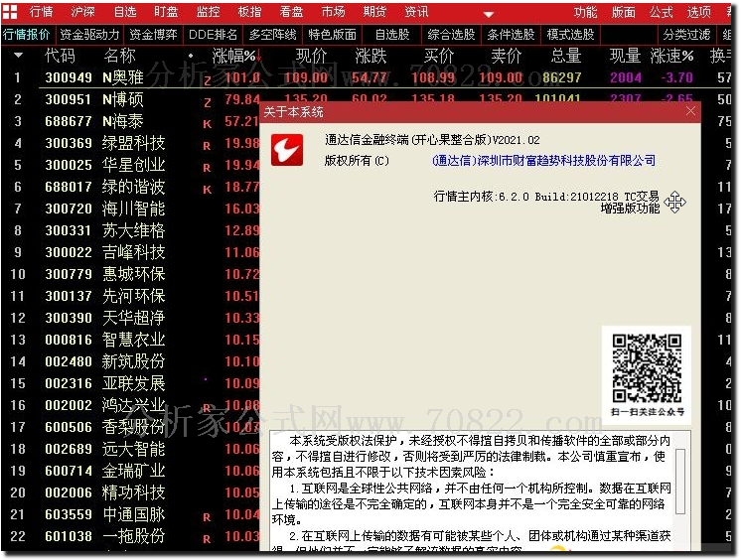This screenshot has height=560, width=741.
Task: Select stock row 吉峰科技
Action: 131,252
